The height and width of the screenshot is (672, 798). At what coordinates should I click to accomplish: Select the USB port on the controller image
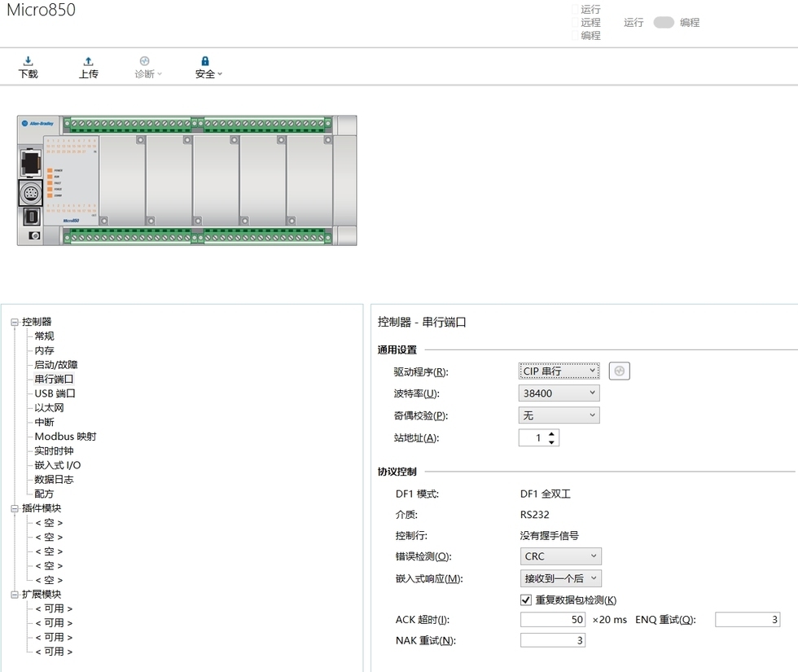tap(31, 217)
